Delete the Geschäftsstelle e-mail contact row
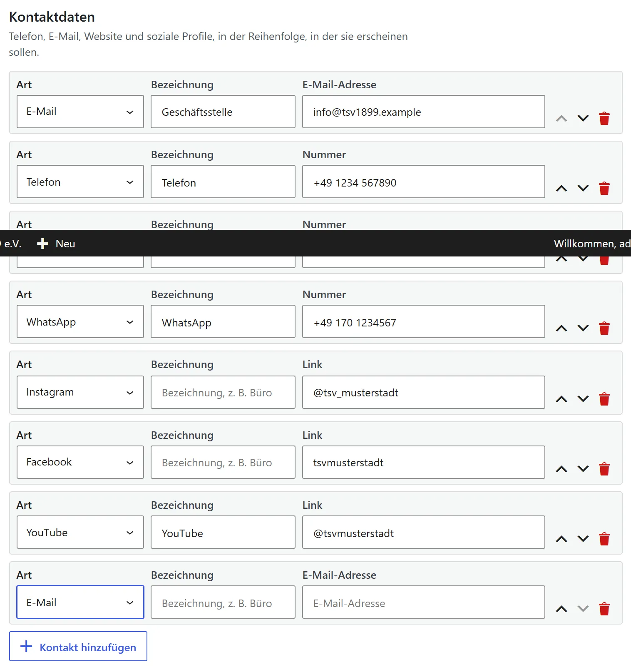The width and height of the screenshot is (631, 672). coord(604,118)
